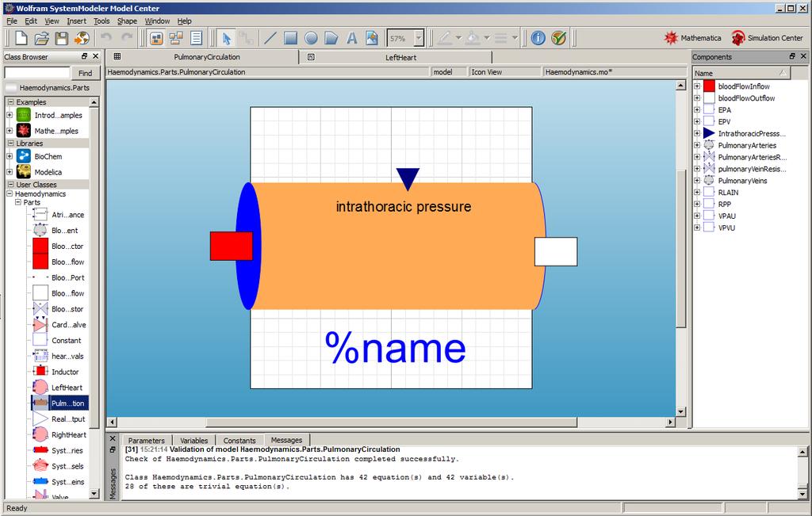Select the Syst...ries class icon
The image size is (812, 516).
click(40, 449)
